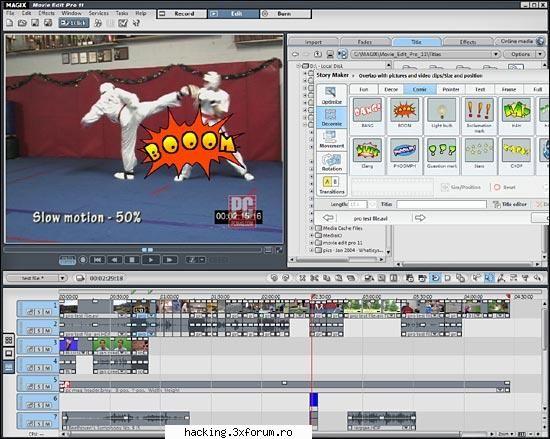The height and width of the screenshot is (439, 550).
Task: Click Story Maker next right arrow
Action: coord(420,218)
